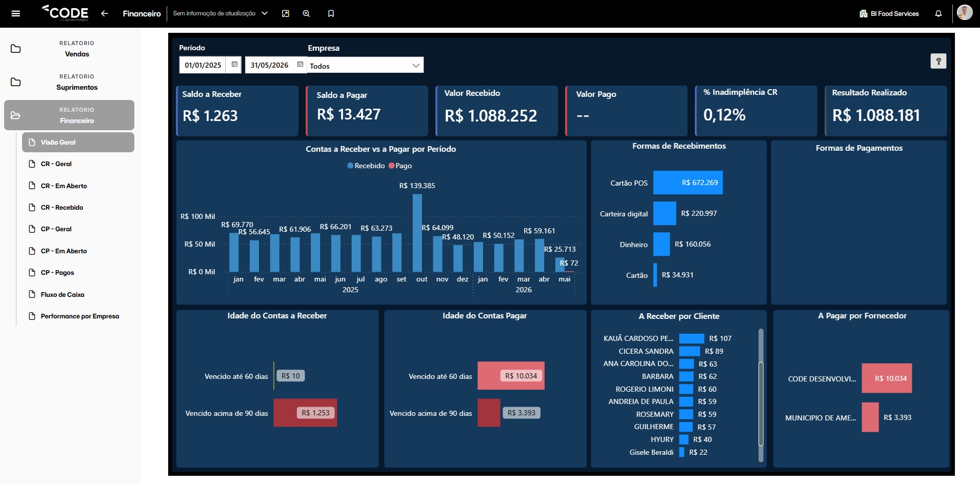
Task: Click the page icon next to CP - Pagos
Action: [32, 272]
